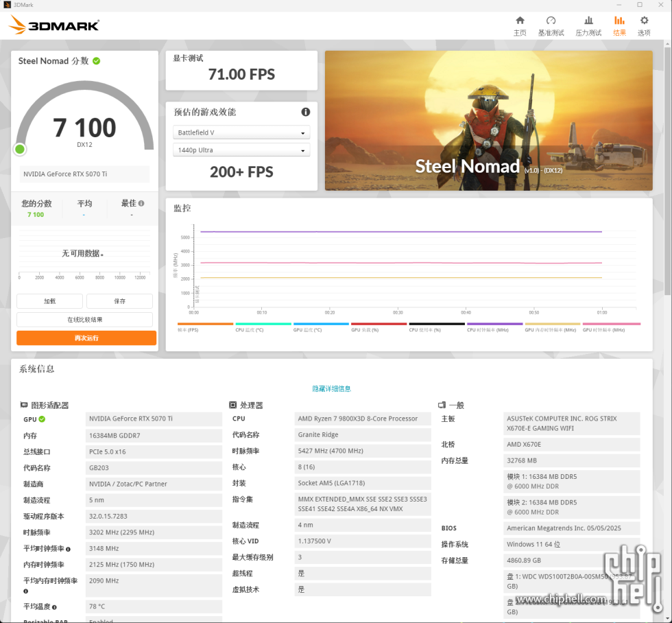This screenshot has height=623, width=672.
Task: Click the ROG STRIX X670E-E motherboard value
Action: (x=572, y=423)
